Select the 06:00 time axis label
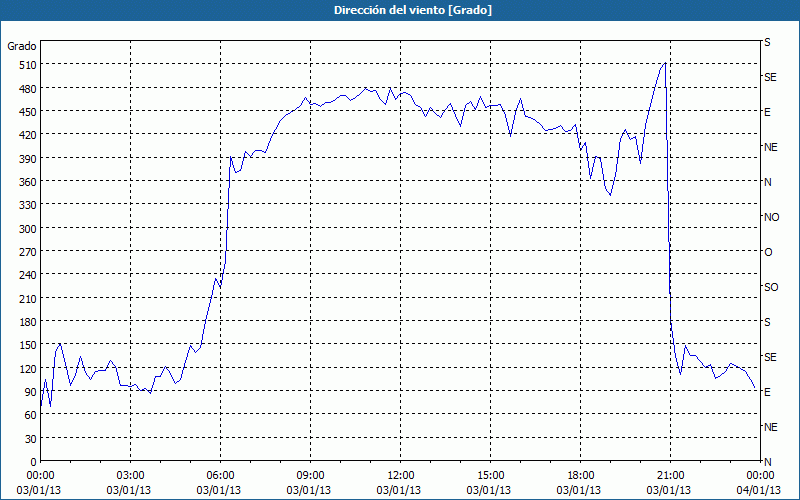The height and width of the screenshot is (500, 800). click(220, 476)
